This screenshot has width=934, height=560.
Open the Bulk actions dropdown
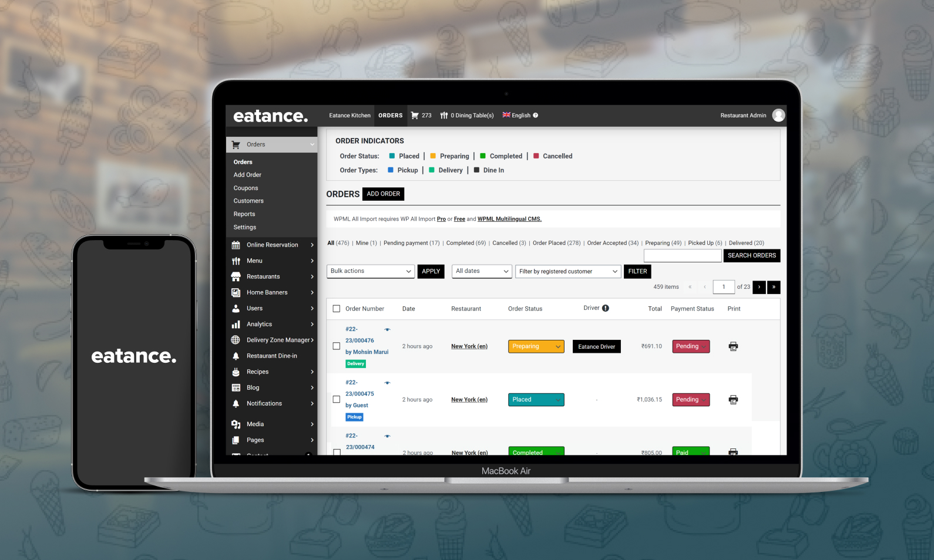click(371, 271)
